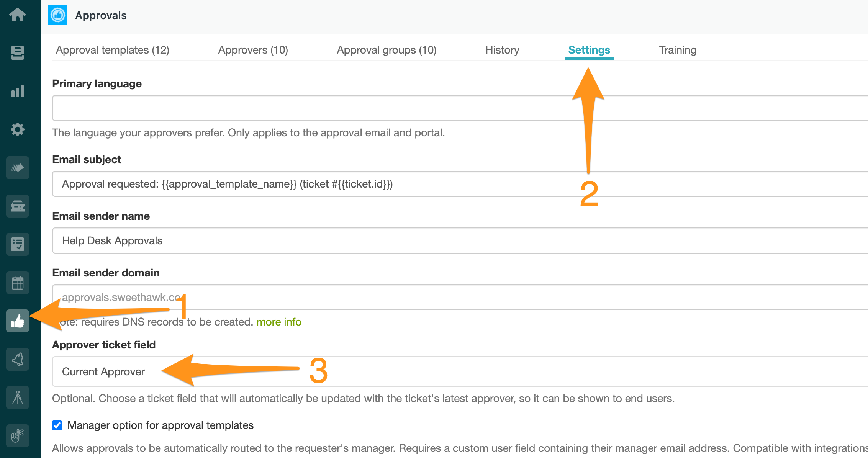Open the Training tab
The width and height of the screenshot is (868, 458).
(678, 50)
